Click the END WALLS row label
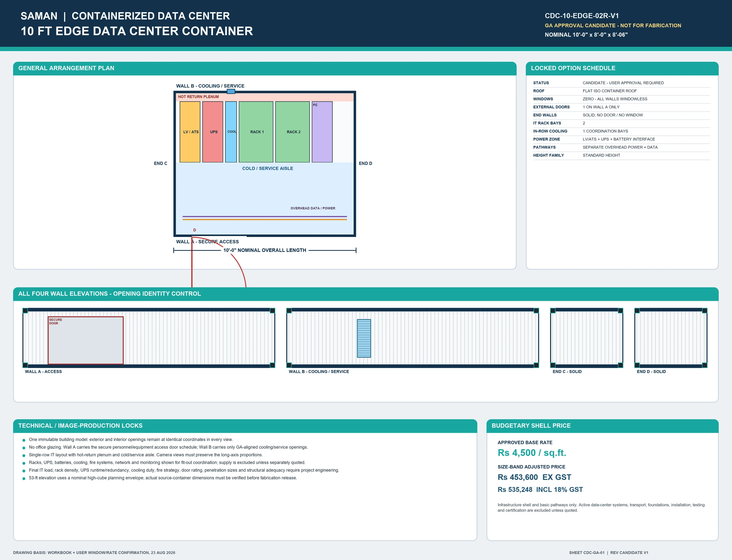 click(545, 115)
